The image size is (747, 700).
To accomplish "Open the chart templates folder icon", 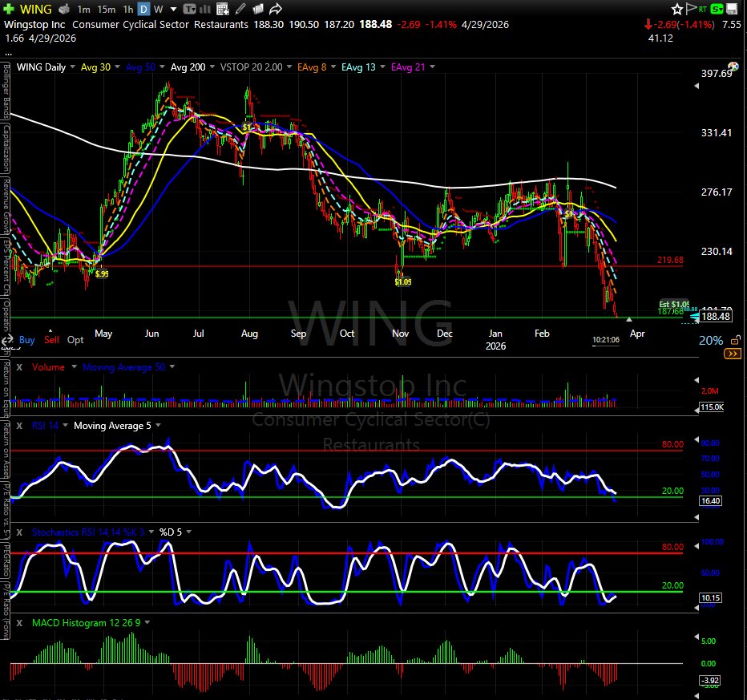I will [x=258, y=9].
